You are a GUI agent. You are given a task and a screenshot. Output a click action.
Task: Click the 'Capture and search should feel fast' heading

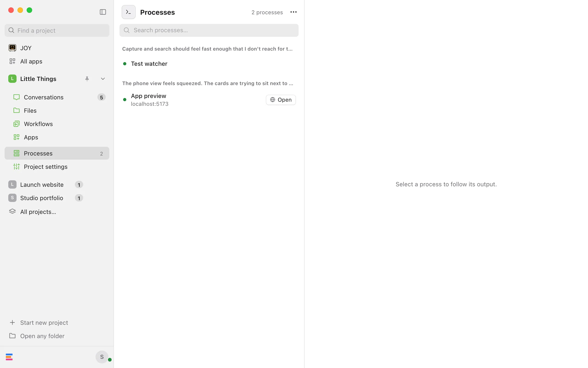(x=207, y=49)
